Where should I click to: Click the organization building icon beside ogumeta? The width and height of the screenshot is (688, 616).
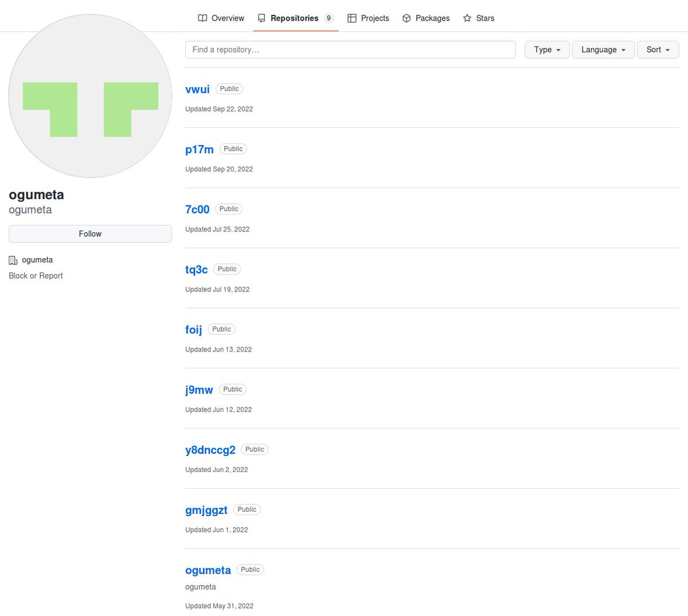coord(13,260)
